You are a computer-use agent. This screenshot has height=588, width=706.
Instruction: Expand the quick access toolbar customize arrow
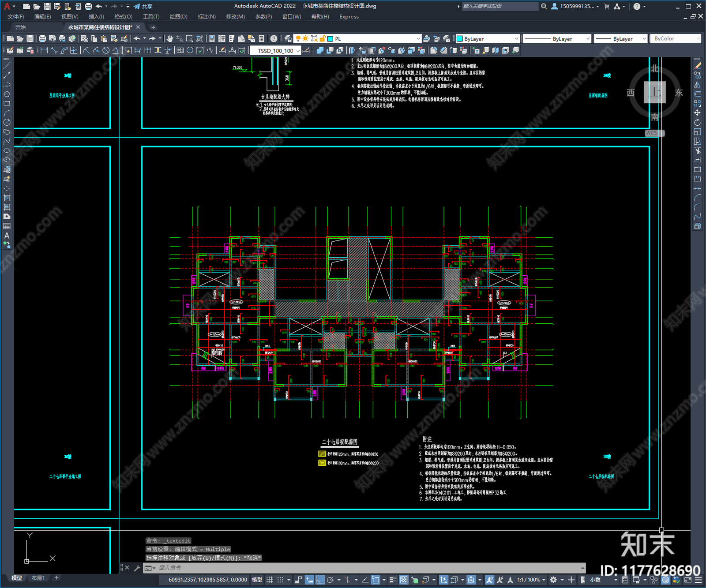[x=128, y=6]
